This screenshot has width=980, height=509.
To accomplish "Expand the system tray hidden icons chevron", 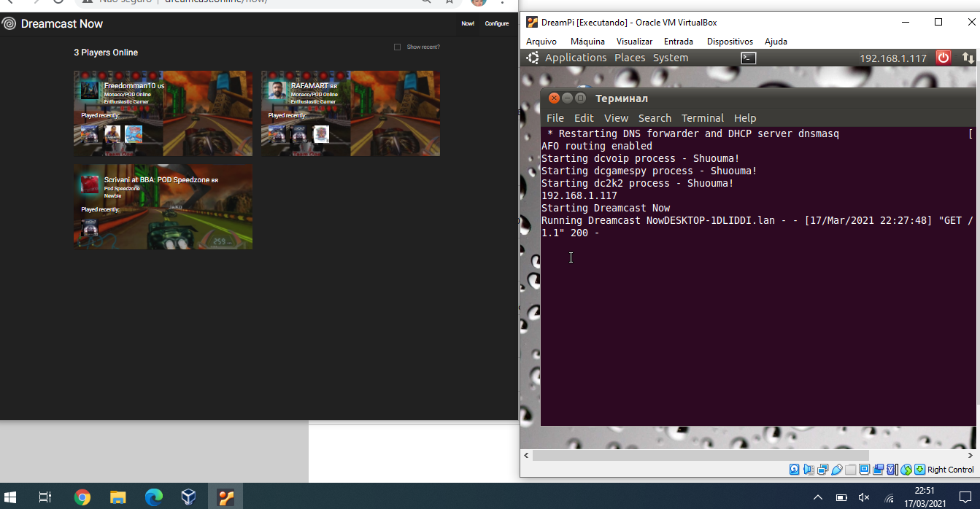I will (x=818, y=497).
